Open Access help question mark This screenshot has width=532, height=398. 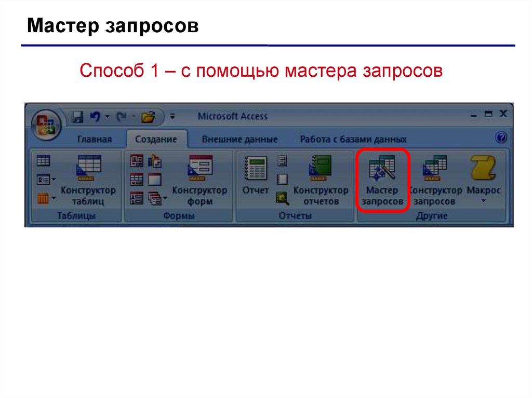pos(501,138)
